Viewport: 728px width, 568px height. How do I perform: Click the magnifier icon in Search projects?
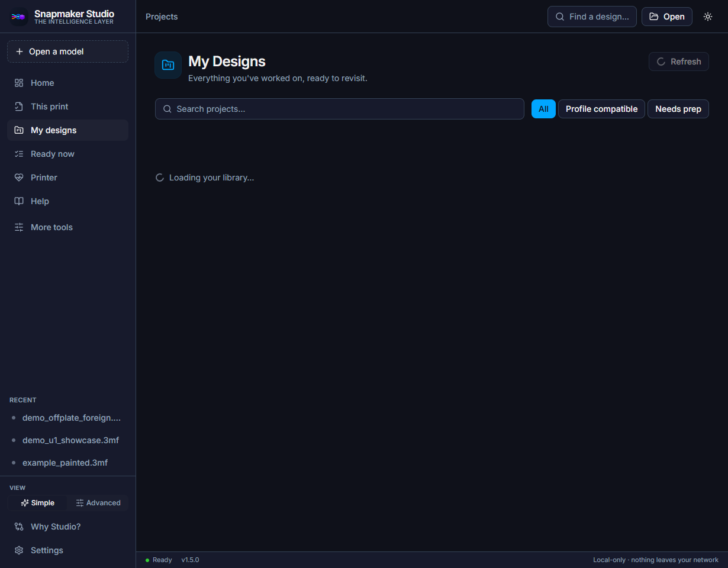point(167,109)
